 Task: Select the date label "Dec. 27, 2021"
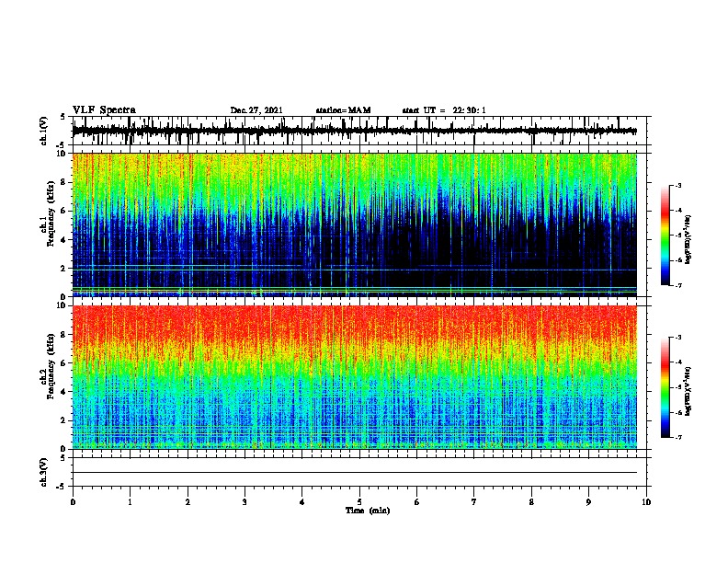[x=256, y=110]
